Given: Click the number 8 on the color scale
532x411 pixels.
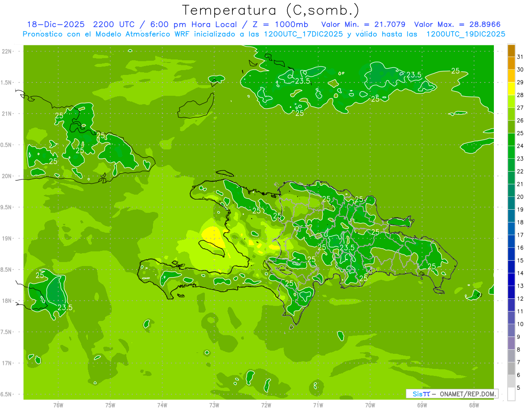Looking at the screenshot, I should 519,349.
